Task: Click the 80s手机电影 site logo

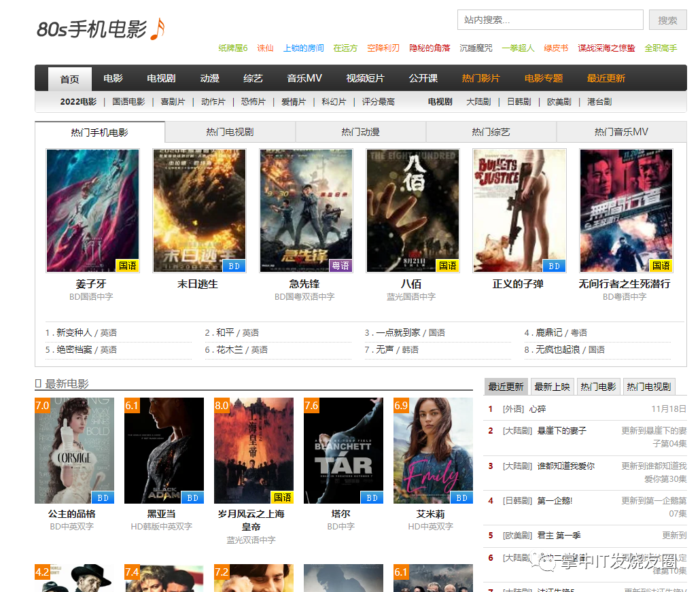Action: tap(101, 29)
